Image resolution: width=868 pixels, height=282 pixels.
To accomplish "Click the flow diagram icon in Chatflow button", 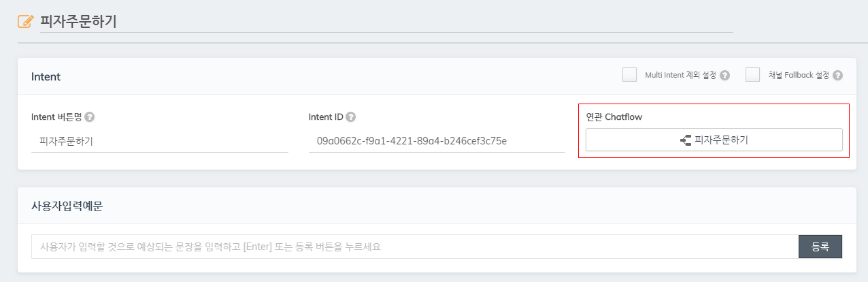I will 686,140.
